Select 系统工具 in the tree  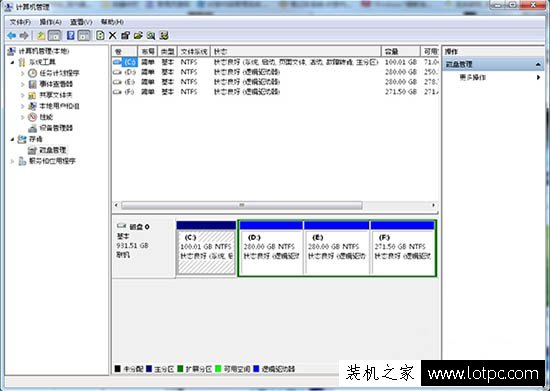[42, 62]
